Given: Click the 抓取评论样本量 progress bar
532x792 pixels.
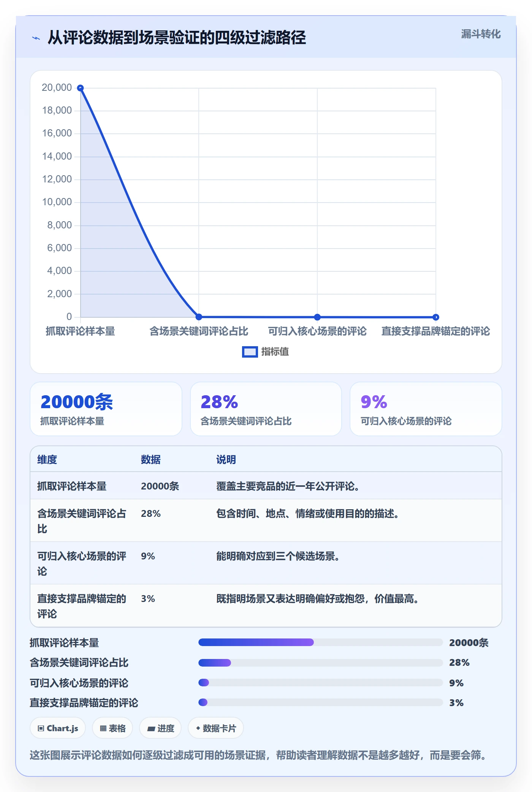Looking at the screenshot, I should [321, 642].
